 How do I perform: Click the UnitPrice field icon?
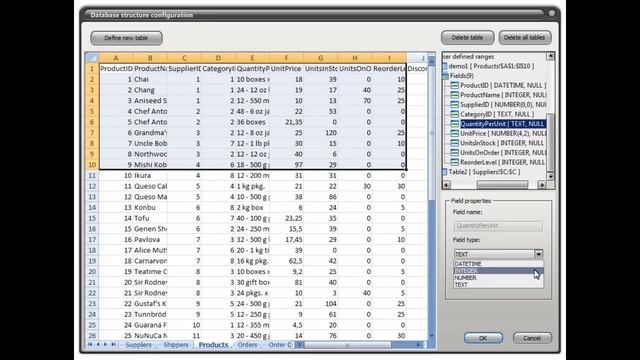(454, 133)
